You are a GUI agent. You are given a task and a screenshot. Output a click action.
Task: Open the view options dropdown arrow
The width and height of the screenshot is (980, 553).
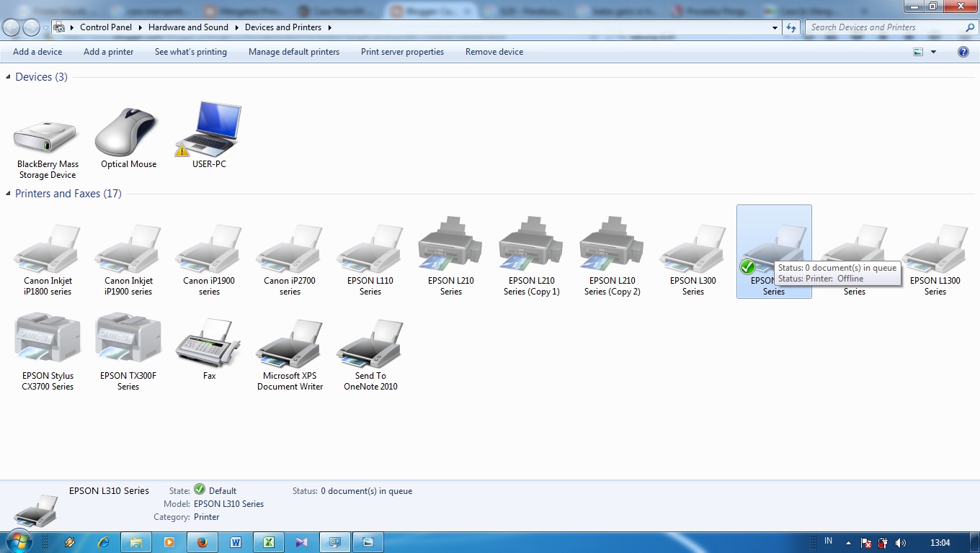coord(933,52)
